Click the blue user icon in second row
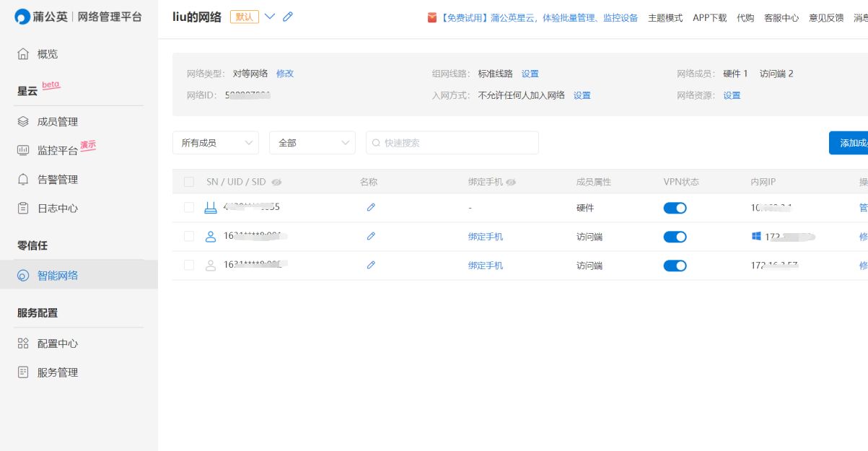Image resolution: width=868 pixels, height=451 pixels. (211, 237)
